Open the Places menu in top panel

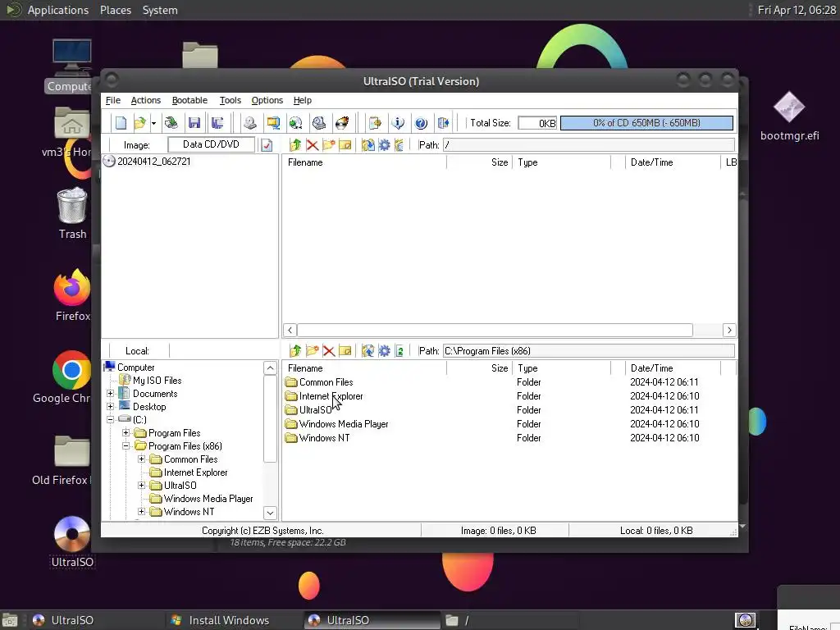click(x=116, y=10)
